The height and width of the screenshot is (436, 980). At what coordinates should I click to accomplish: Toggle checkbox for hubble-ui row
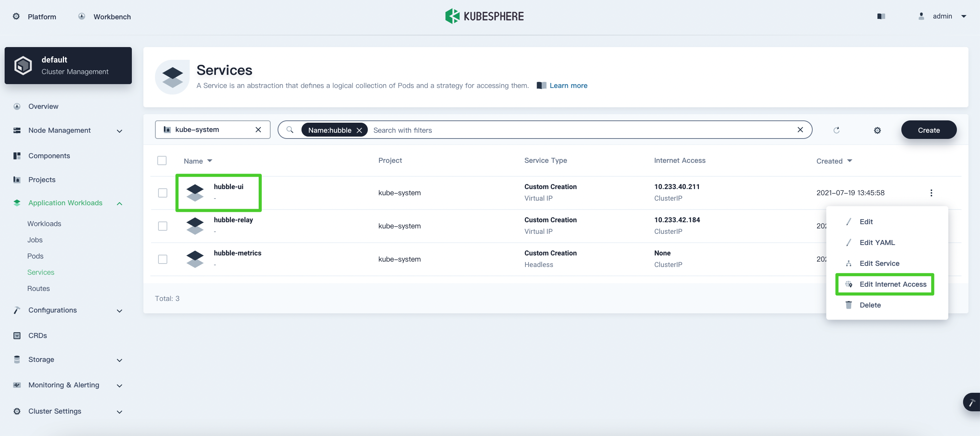click(163, 193)
